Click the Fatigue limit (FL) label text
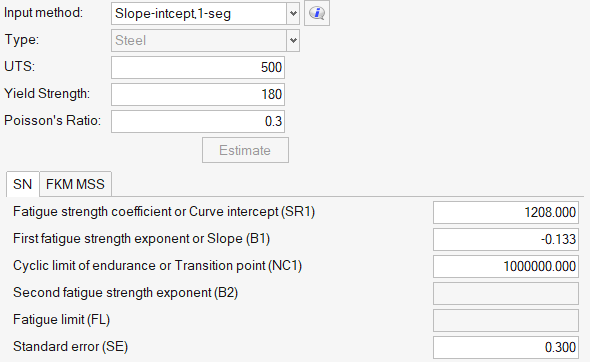590x362 pixels. (61, 320)
